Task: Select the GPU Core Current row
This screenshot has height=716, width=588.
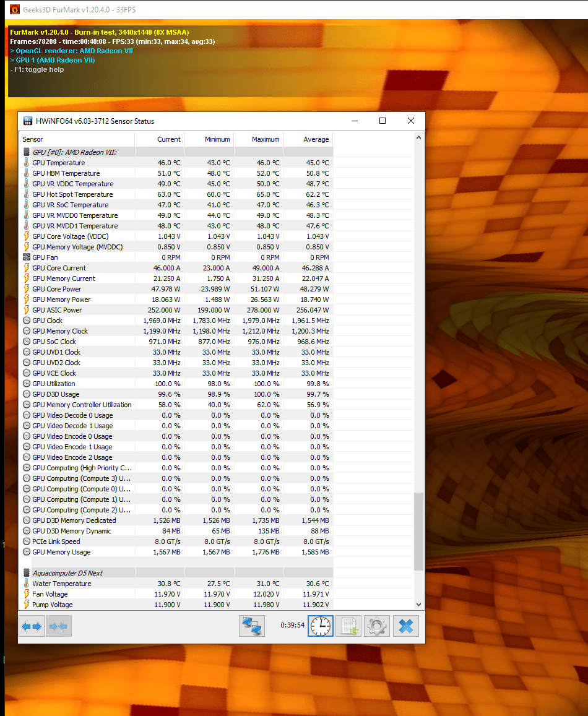Action: click(176, 267)
